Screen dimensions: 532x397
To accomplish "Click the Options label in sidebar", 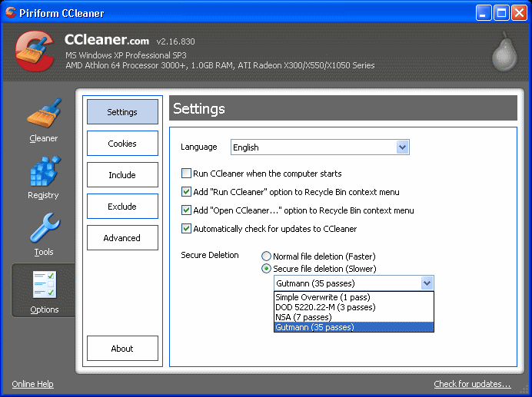I will tap(45, 309).
